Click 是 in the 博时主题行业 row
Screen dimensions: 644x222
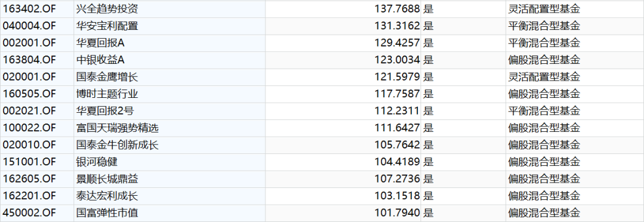click(428, 94)
